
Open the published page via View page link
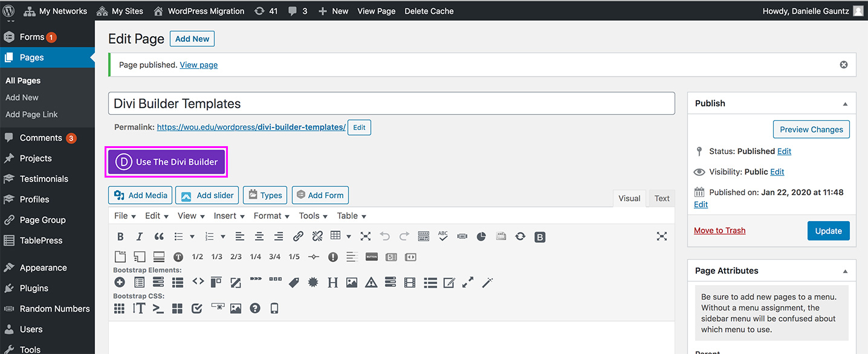[x=198, y=65]
